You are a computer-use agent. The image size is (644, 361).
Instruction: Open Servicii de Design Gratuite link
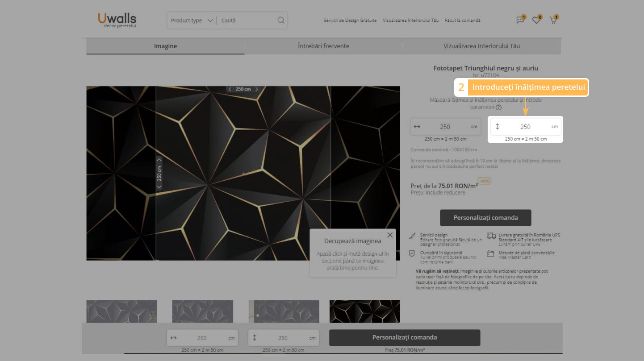(350, 21)
